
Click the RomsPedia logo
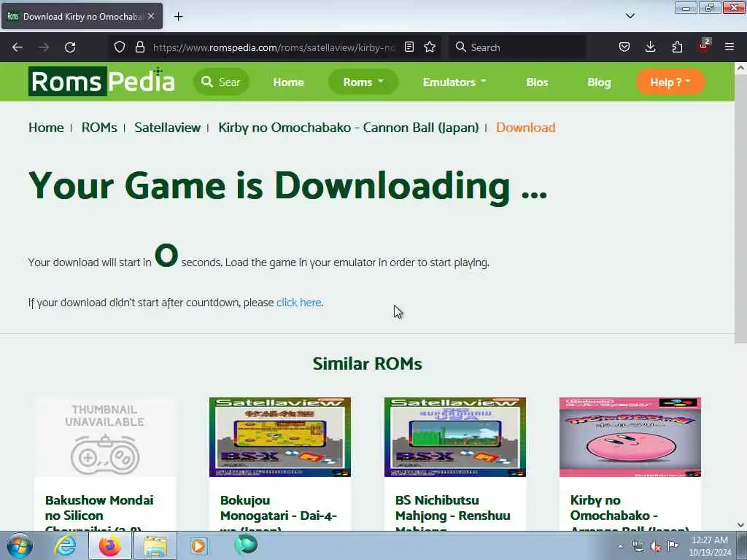point(101,82)
